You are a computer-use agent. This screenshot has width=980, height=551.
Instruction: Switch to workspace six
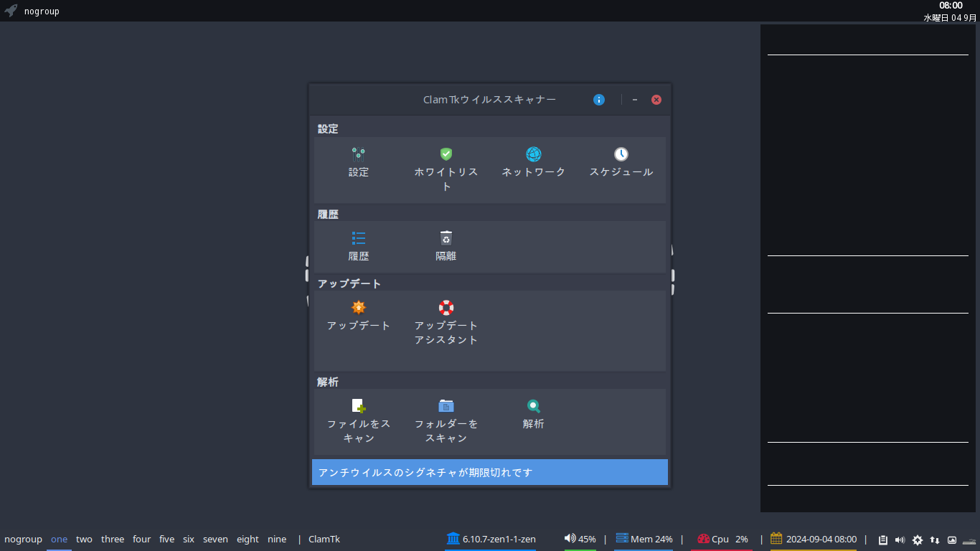189,539
